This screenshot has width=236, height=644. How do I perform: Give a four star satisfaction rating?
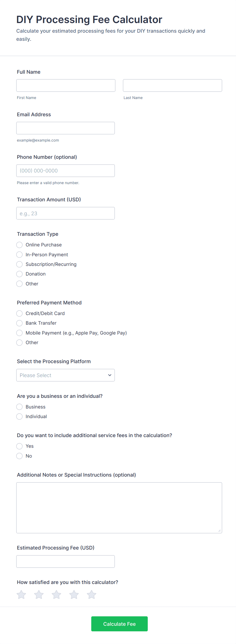(74, 595)
